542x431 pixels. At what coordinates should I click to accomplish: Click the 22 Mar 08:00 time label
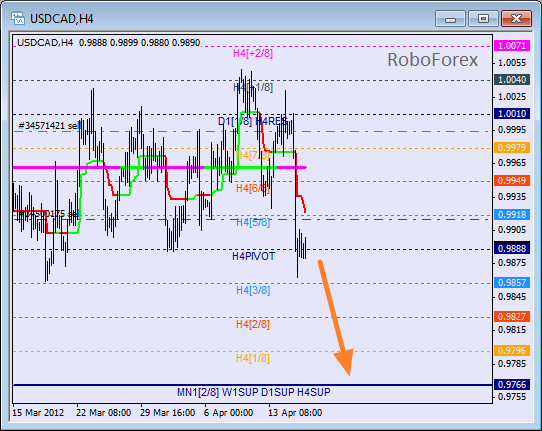point(103,413)
